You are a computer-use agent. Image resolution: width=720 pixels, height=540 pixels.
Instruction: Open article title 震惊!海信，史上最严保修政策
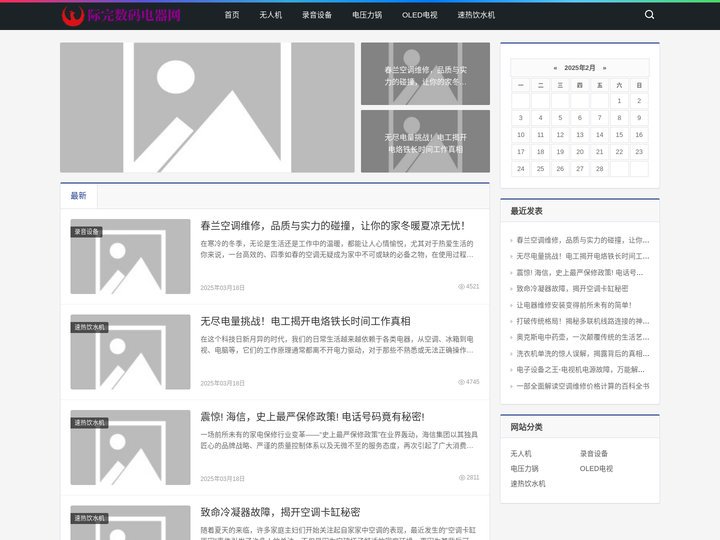point(312,416)
